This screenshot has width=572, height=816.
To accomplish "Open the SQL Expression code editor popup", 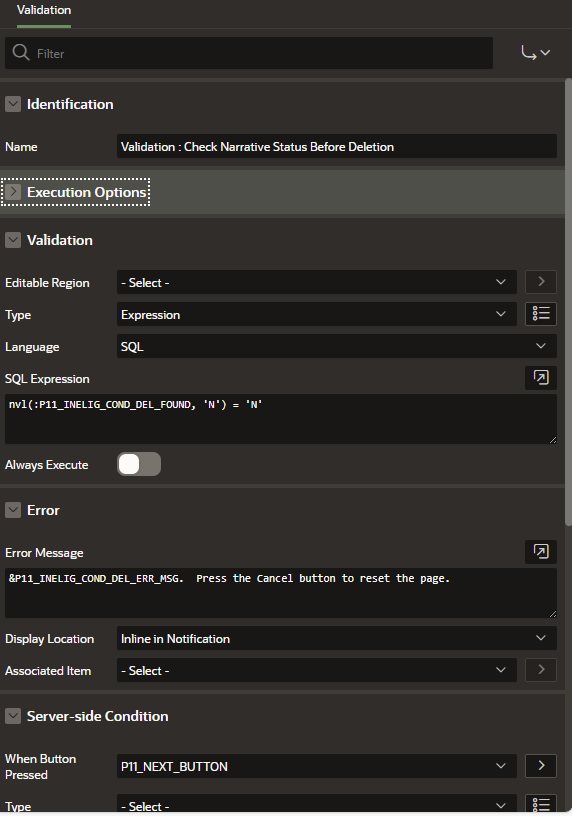I will click(541, 377).
